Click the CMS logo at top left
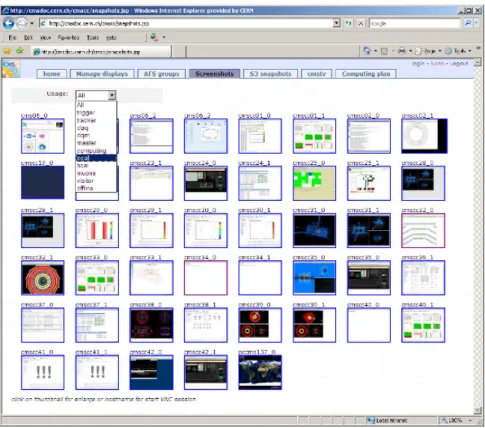 click(11, 69)
